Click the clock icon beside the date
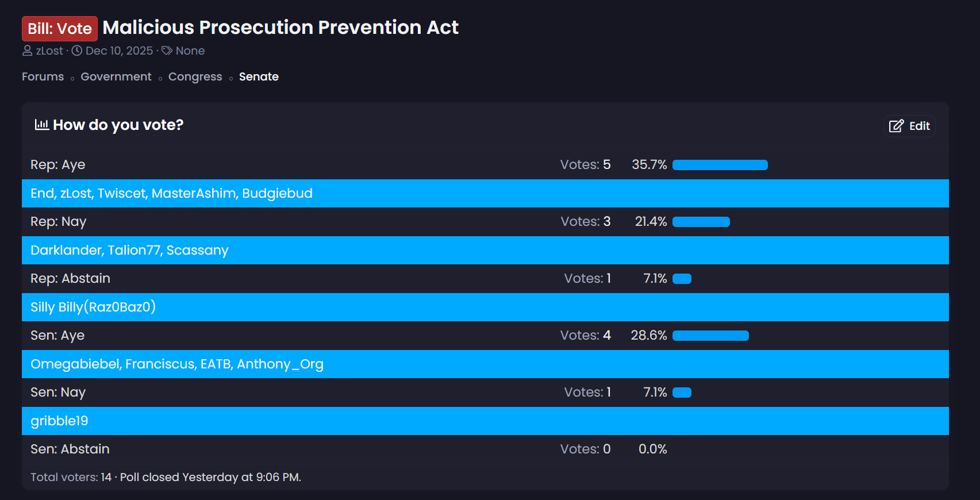Image resolution: width=980 pixels, height=500 pixels. (77, 51)
